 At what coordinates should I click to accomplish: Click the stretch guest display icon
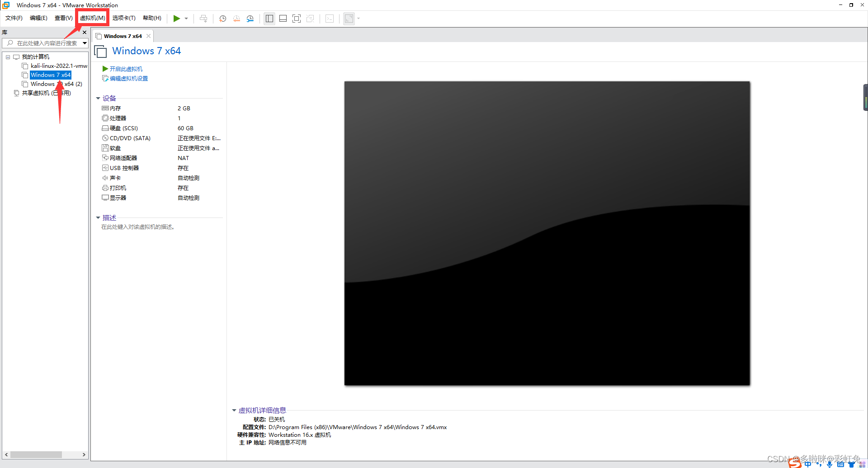pyautogui.click(x=349, y=19)
